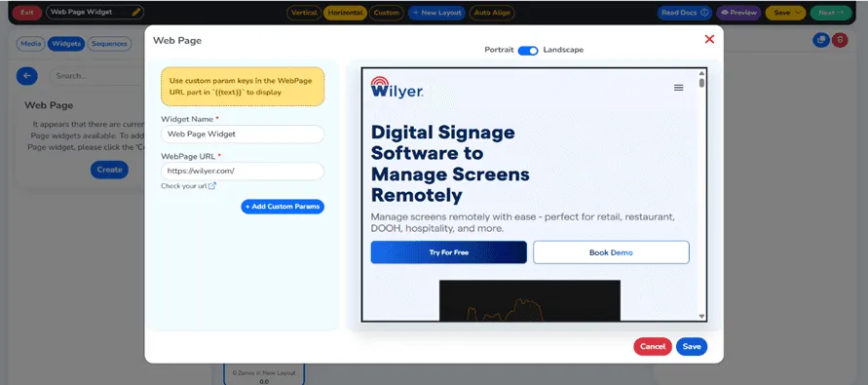
Task: Click the blue Save button in dialog
Action: (x=692, y=347)
